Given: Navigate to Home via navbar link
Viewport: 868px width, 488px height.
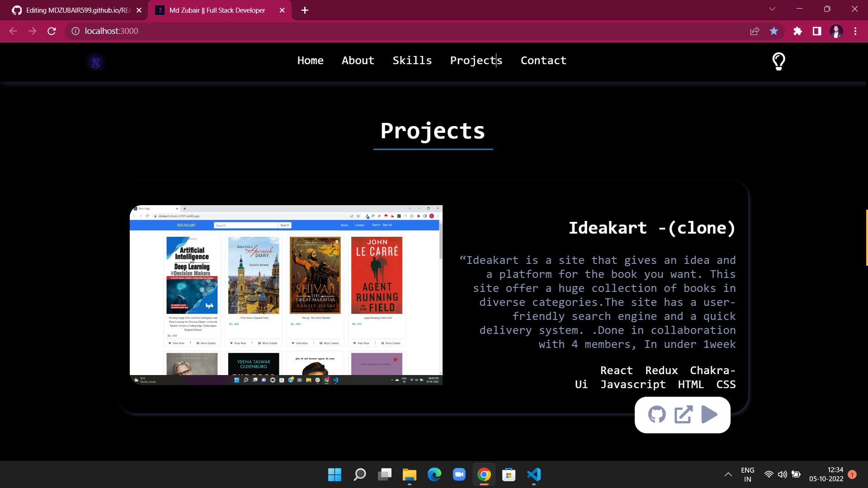Looking at the screenshot, I should (x=311, y=60).
